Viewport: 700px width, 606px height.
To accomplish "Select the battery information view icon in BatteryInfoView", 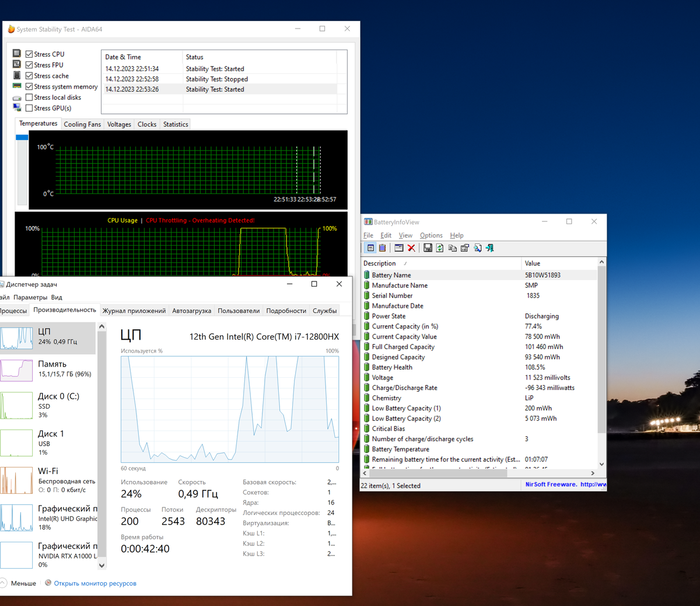I will pyautogui.click(x=370, y=248).
